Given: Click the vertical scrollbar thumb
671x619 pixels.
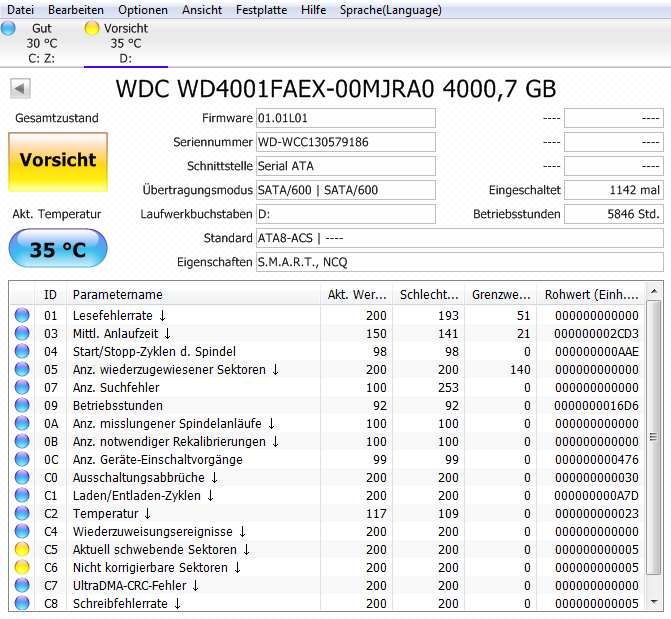Looking at the screenshot, I should coord(653,437).
